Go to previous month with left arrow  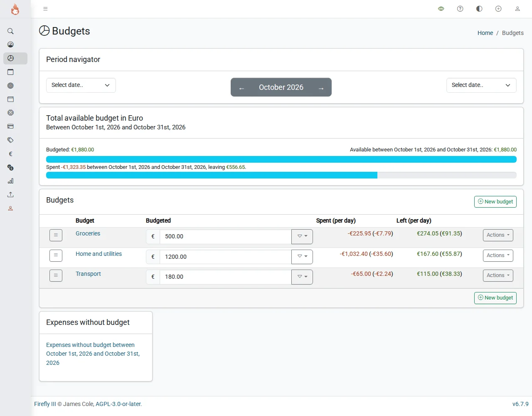pyautogui.click(x=241, y=88)
